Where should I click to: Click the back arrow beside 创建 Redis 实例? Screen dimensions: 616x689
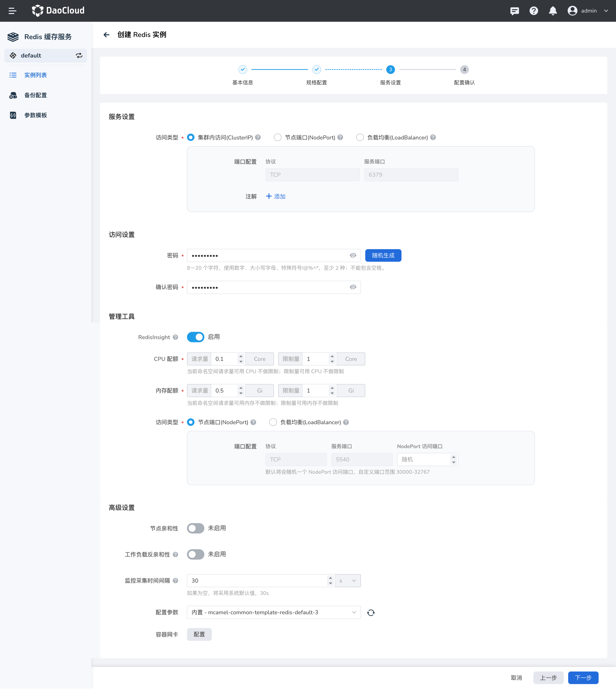(107, 35)
